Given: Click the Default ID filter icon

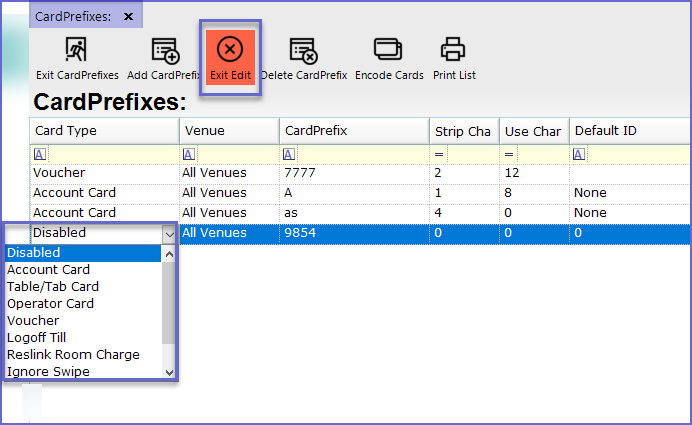Looking at the screenshot, I should click(579, 154).
